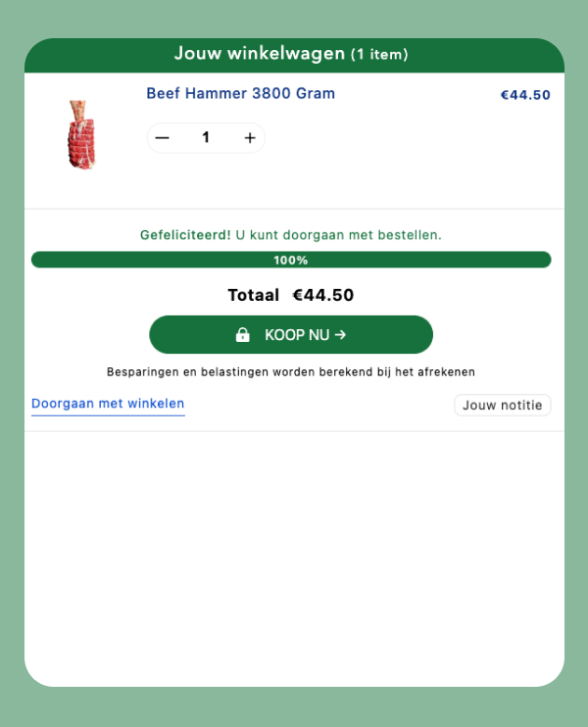Click the (1 item) count in the header
The height and width of the screenshot is (727, 588).
(379, 55)
